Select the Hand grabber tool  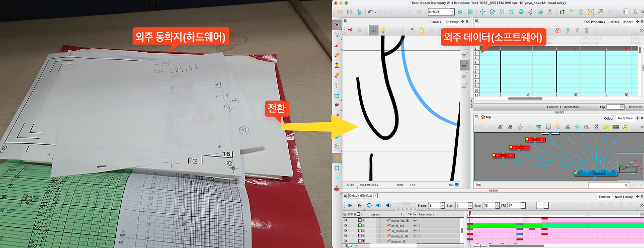click(337, 146)
